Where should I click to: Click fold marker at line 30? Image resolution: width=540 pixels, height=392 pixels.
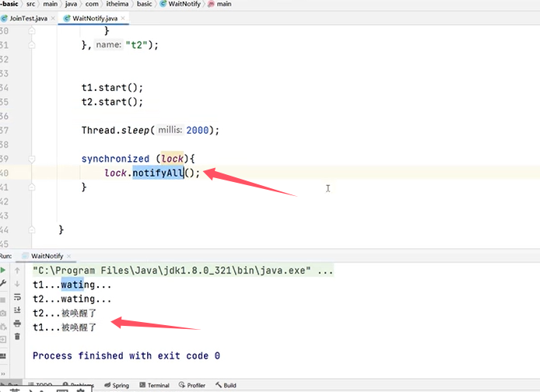tap(32, 31)
